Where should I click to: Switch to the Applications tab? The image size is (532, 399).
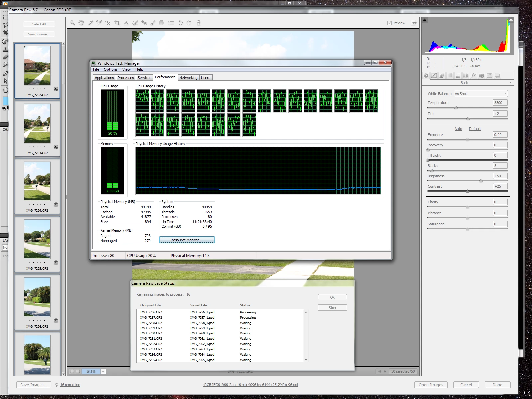point(104,78)
